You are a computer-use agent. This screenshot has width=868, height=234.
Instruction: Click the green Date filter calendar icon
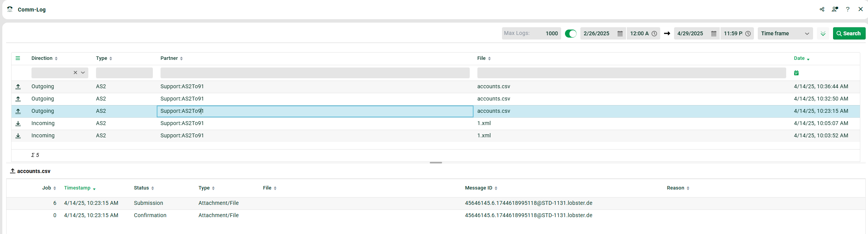(x=796, y=73)
